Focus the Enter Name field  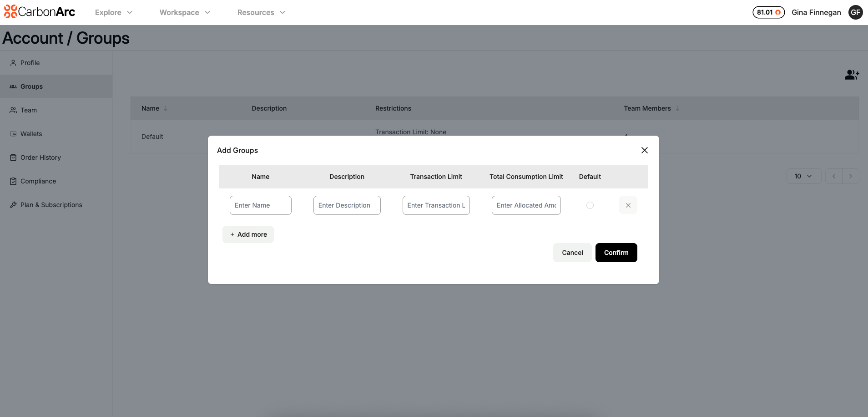tap(260, 205)
